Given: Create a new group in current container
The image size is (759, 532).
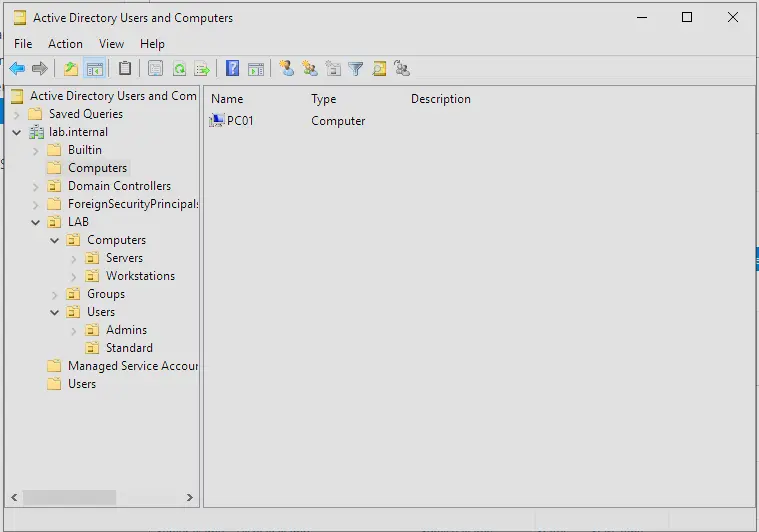Looking at the screenshot, I should tap(310, 69).
